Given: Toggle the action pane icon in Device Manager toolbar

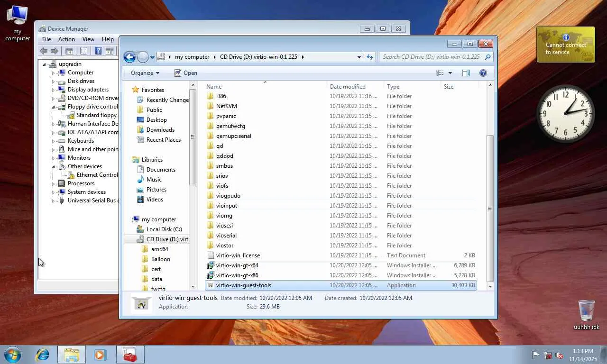Looking at the screenshot, I should [x=110, y=51].
